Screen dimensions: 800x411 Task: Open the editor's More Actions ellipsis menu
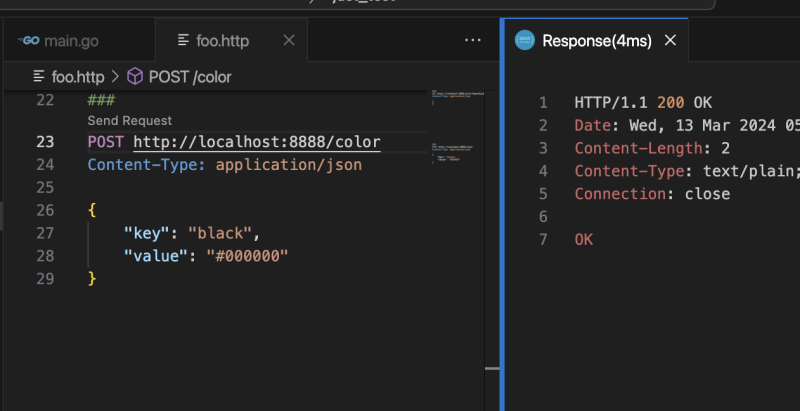[473, 41]
